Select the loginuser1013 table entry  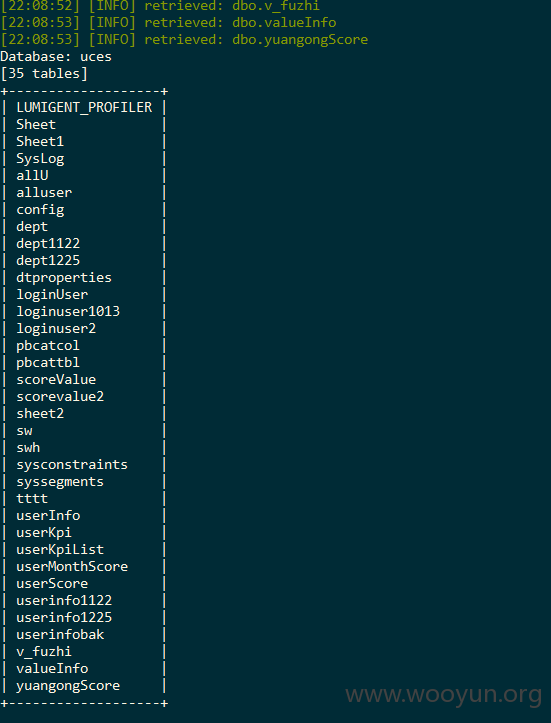point(68,312)
